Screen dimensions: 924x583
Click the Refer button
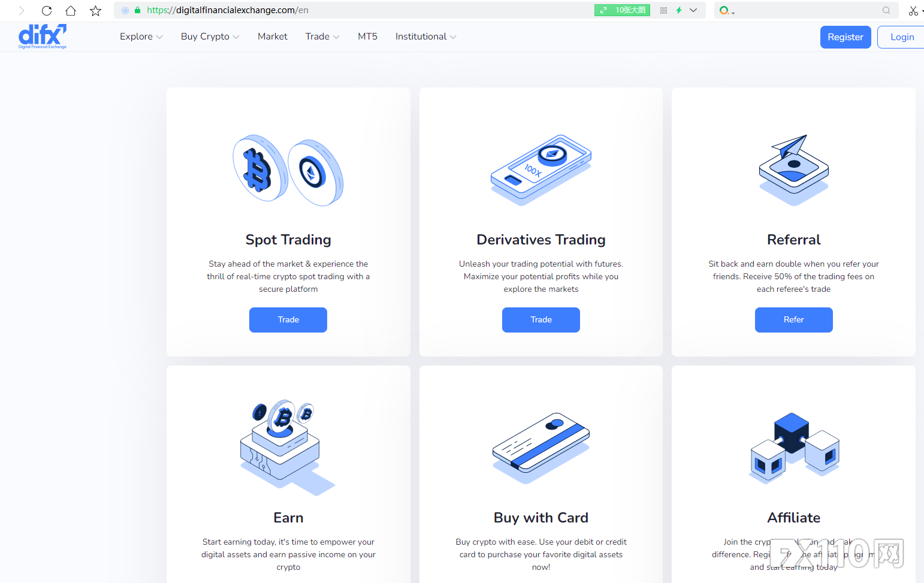tap(794, 320)
